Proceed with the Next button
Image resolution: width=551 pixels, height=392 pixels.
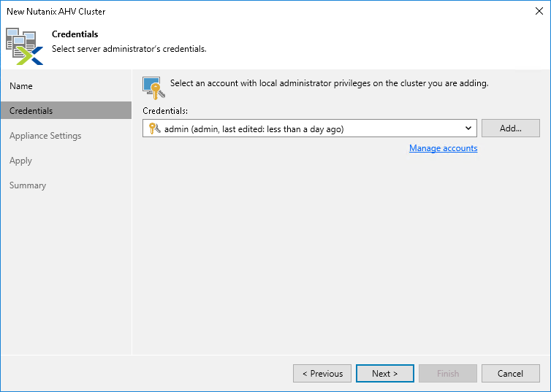point(385,374)
